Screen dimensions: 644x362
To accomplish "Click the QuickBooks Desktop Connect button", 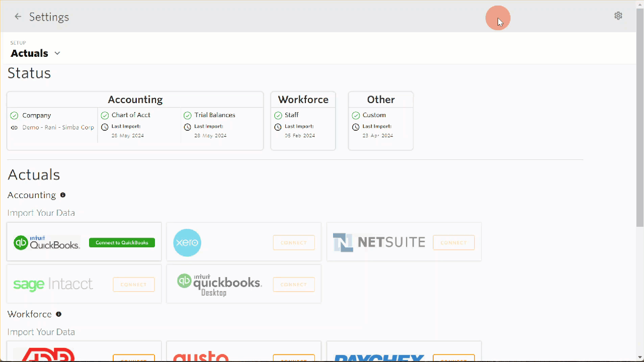I will click(x=294, y=285).
